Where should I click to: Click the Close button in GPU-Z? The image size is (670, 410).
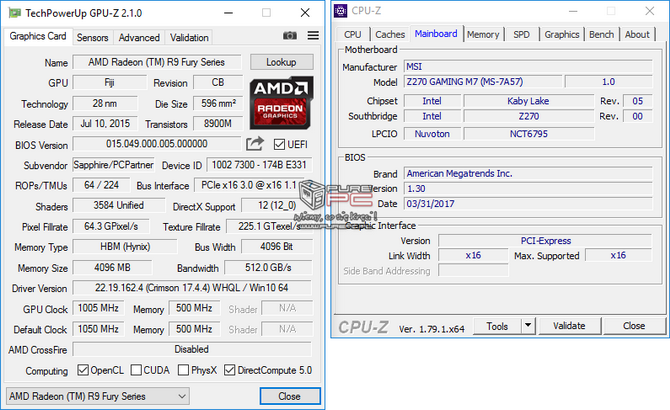(x=290, y=396)
